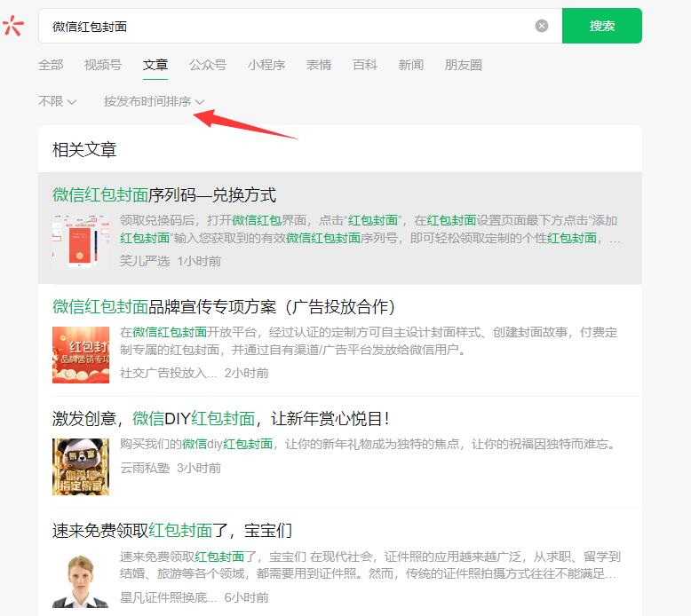
Task: Clear the search box with the X icon
Action: [542, 26]
